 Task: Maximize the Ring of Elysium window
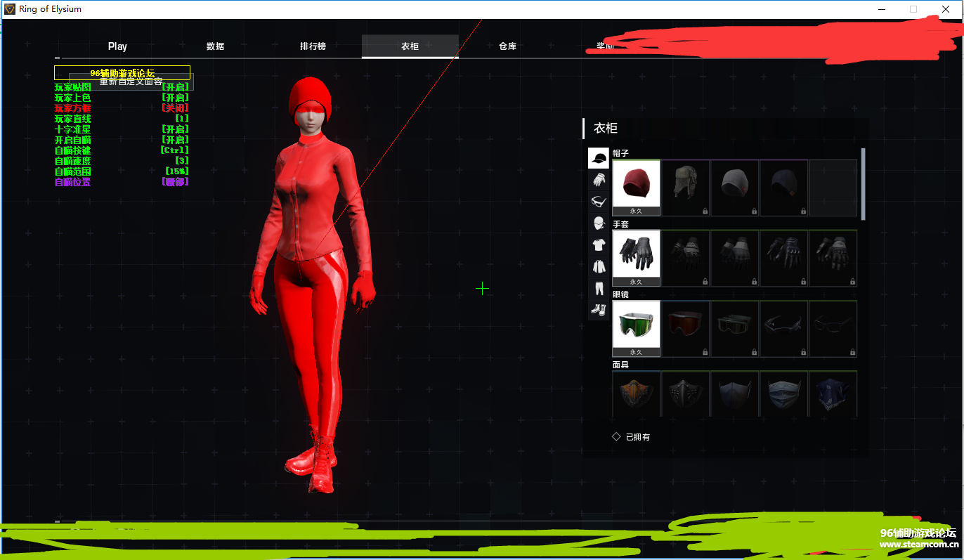913,9
